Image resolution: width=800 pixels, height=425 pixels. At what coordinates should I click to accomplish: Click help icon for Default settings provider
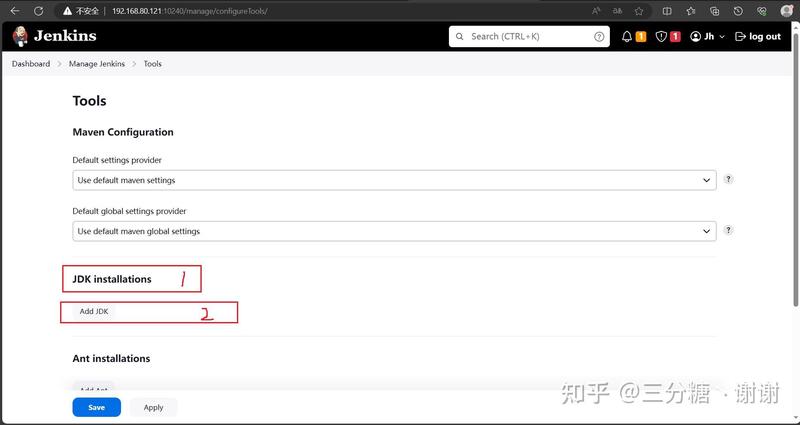click(729, 179)
